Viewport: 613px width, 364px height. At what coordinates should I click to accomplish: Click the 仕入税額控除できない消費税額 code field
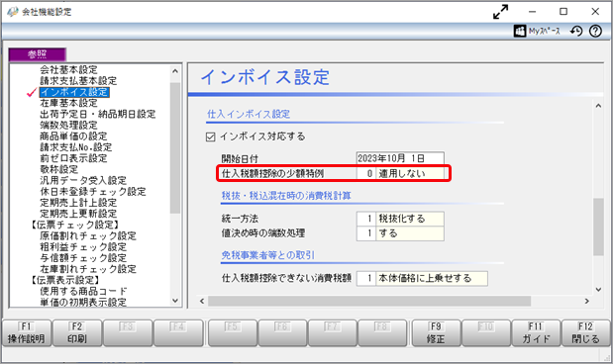tap(366, 279)
